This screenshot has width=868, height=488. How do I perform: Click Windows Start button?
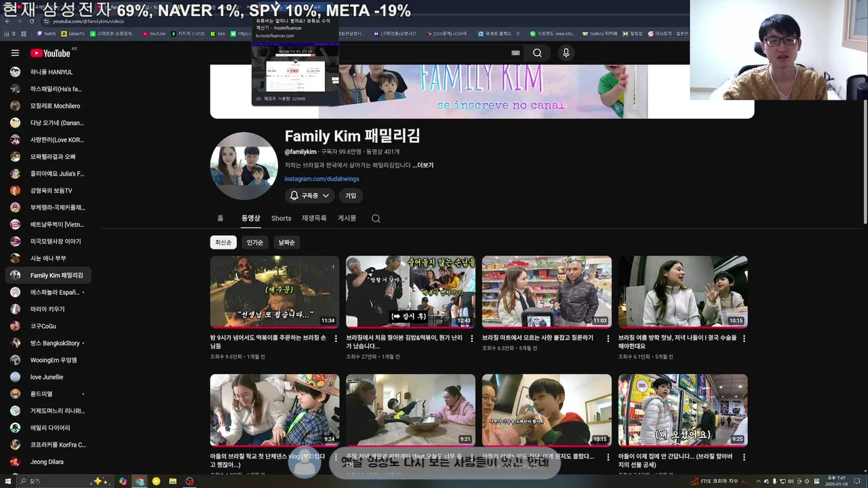pyautogui.click(x=7, y=481)
